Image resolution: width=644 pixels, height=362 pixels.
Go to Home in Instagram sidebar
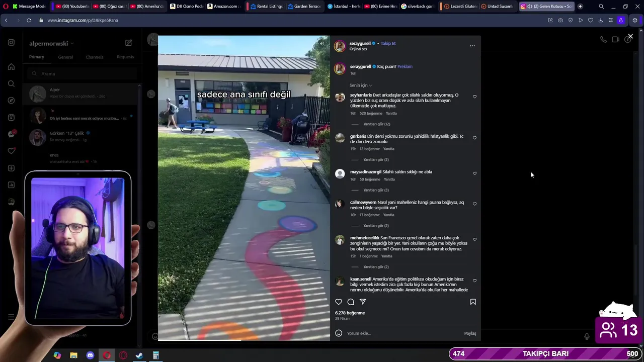[x=11, y=67]
